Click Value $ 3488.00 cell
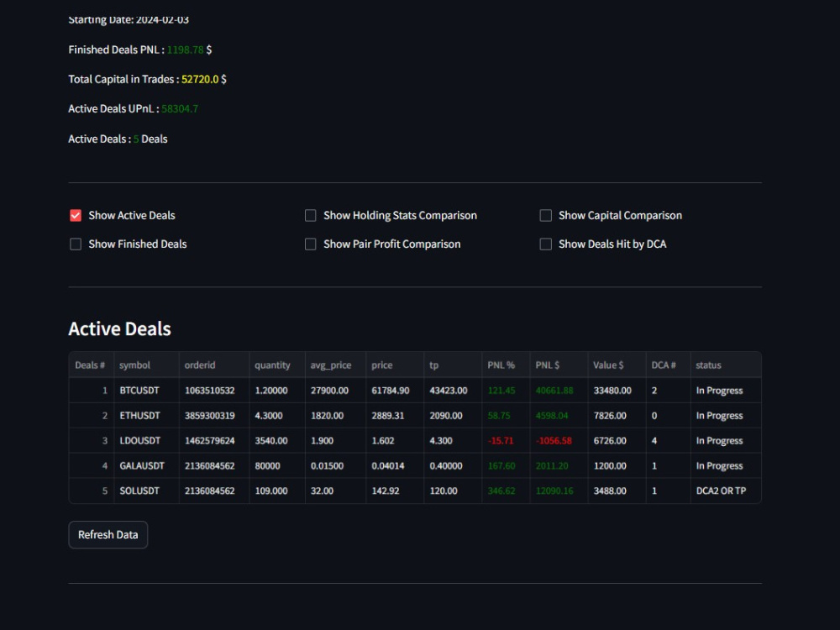 (617, 491)
